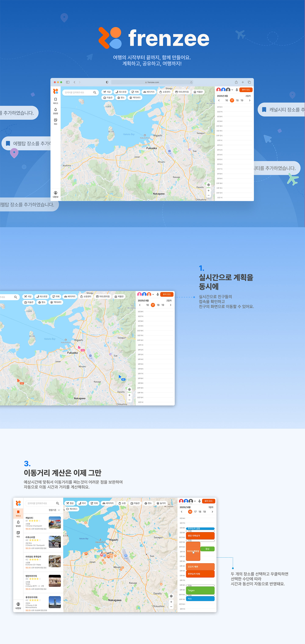Click the 뷰어 모드 button in the top window
This screenshot has height=644, width=305.
246,90
